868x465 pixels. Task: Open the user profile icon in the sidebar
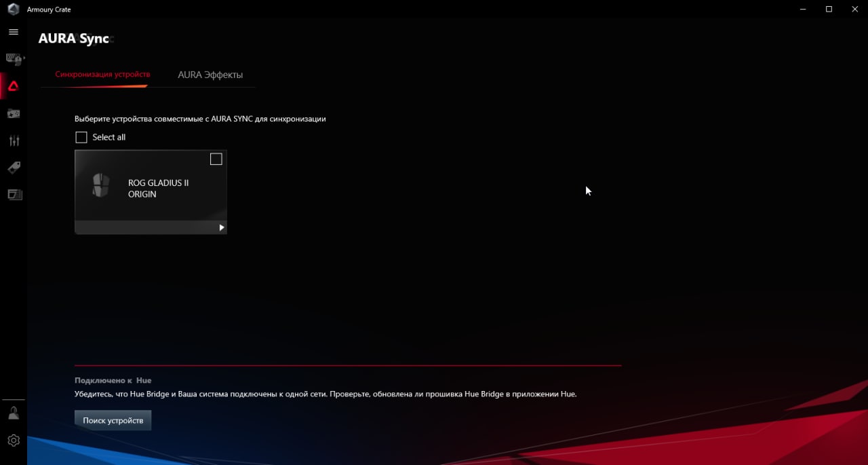pos(14,413)
